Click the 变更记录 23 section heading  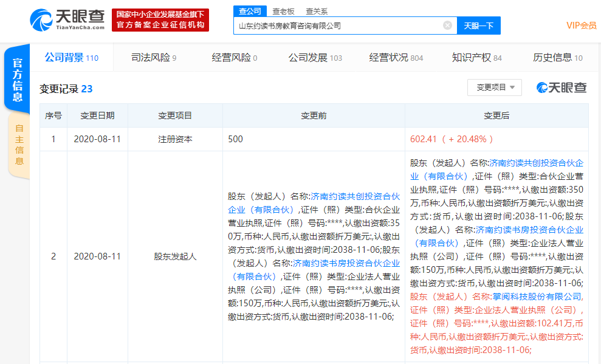point(66,89)
